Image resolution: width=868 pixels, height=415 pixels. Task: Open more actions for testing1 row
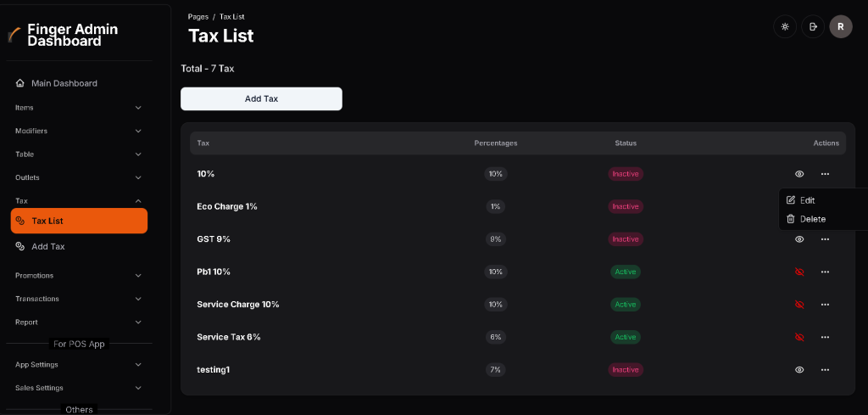[825, 370]
